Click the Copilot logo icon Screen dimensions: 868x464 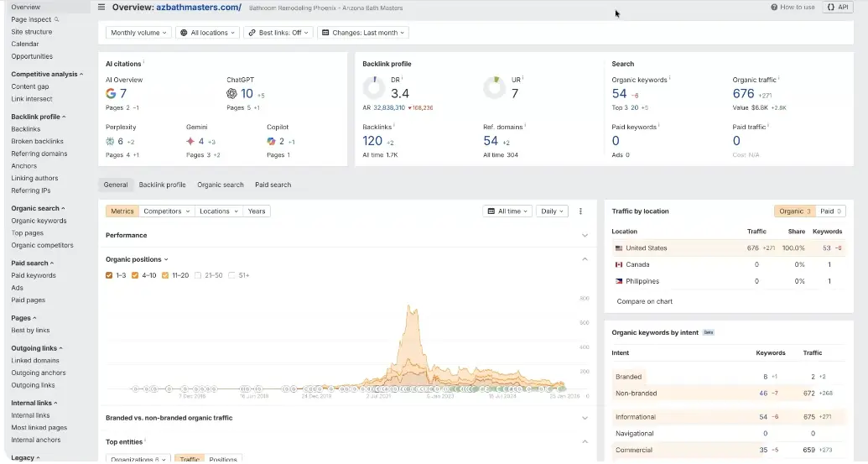pos(271,141)
